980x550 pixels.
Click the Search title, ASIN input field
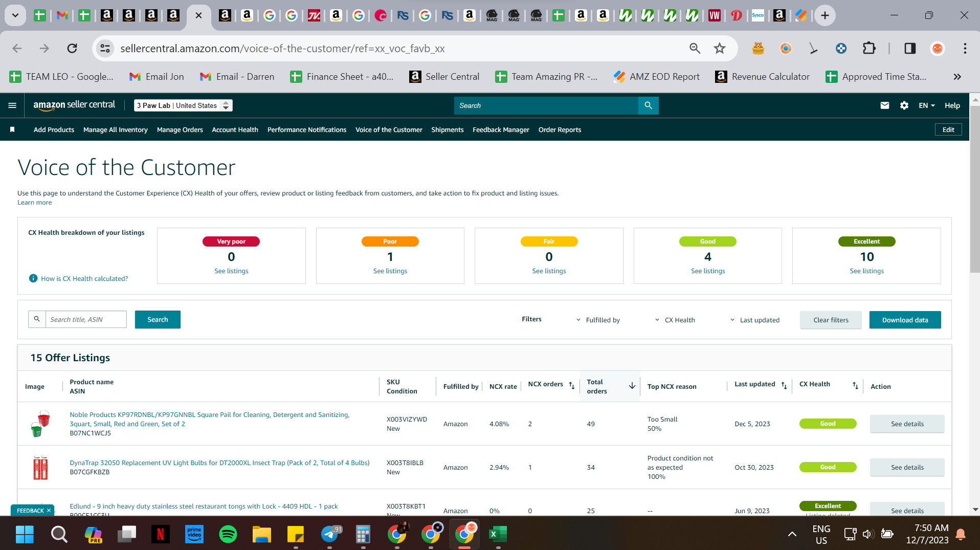[86, 319]
